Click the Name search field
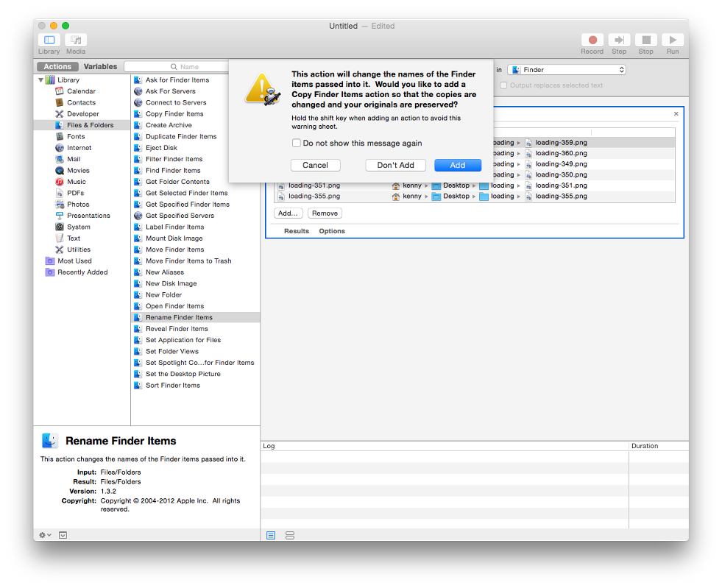This screenshot has height=588, width=722. (177, 67)
